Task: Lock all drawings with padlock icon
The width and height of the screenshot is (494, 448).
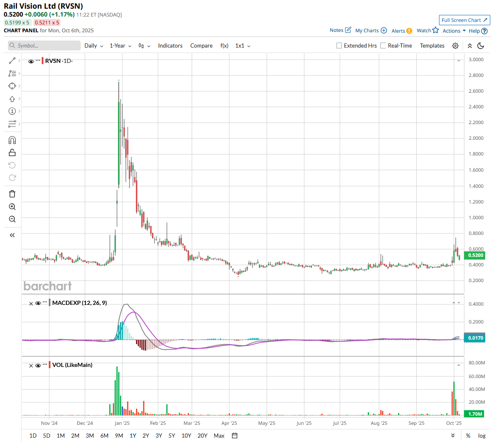Action: (12, 153)
